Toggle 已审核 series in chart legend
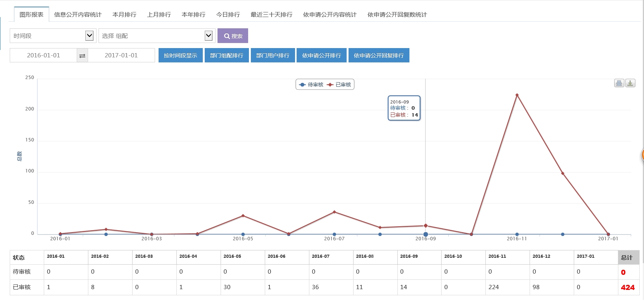The width and height of the screenshot is (644, 300). (x=339, y=84)
